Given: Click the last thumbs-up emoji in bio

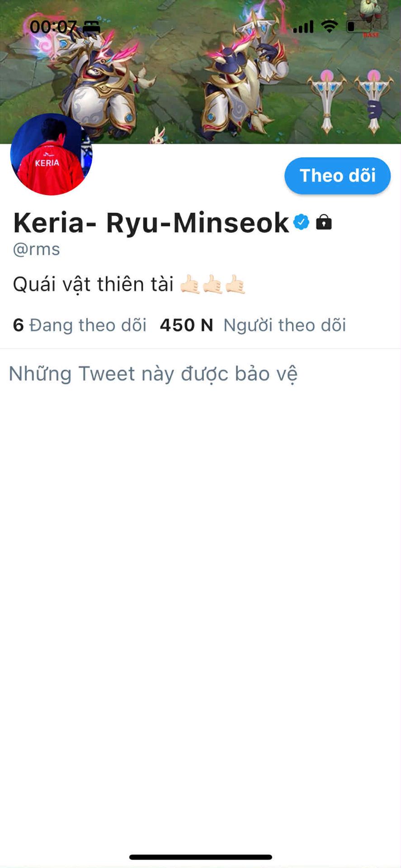Looking at the screenshot, I should (235, 284).
